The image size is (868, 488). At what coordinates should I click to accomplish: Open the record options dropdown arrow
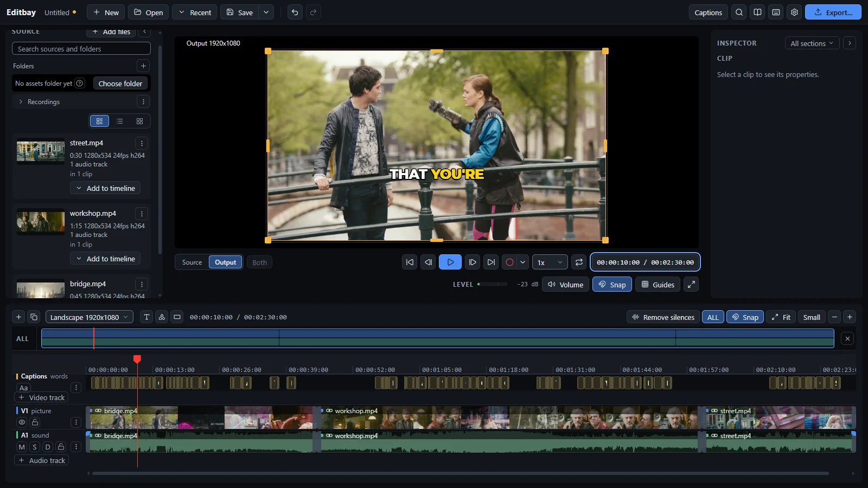click(523, 262)
